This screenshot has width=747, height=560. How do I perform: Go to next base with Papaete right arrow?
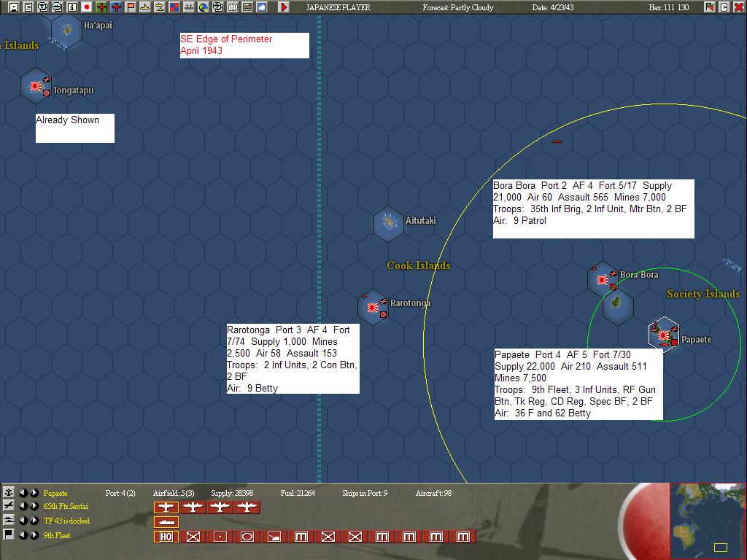point(34,492)
